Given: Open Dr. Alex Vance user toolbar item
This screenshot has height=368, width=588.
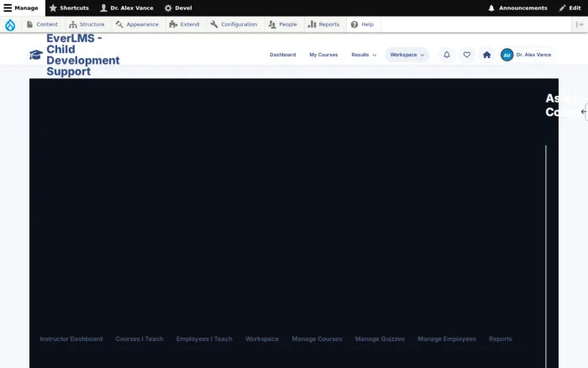Looking at the screenshot, I should 126,8.
